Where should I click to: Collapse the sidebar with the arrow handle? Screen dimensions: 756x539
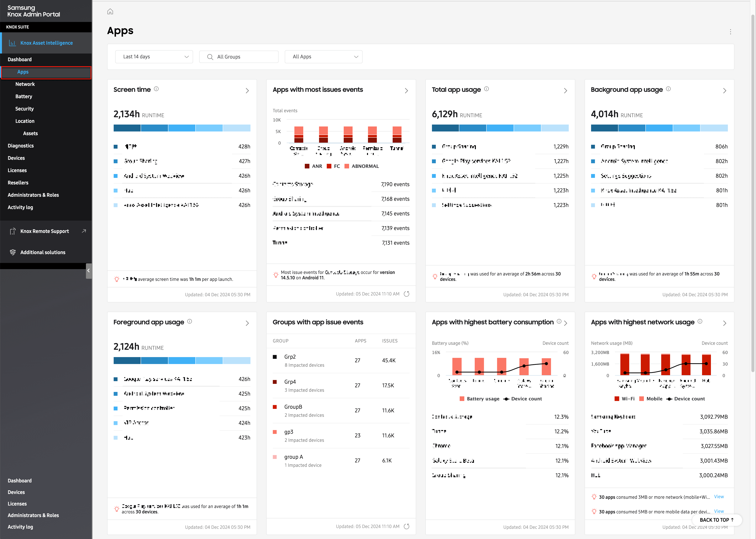click(88, 271)
